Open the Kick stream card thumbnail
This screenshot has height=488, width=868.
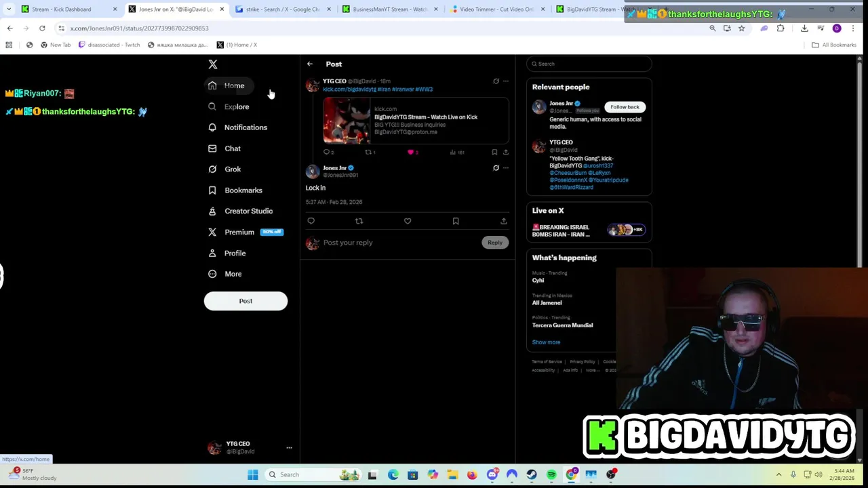(x=347, y=121)
